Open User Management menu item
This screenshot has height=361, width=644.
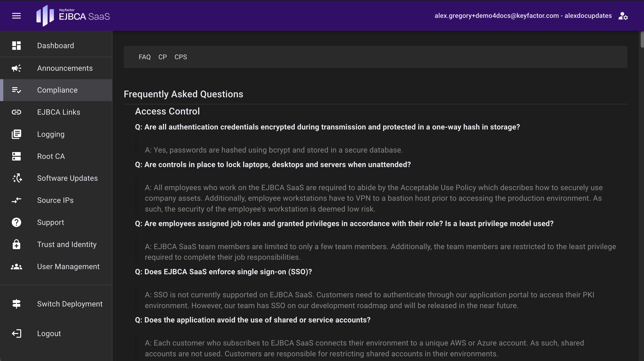point(68,267)
